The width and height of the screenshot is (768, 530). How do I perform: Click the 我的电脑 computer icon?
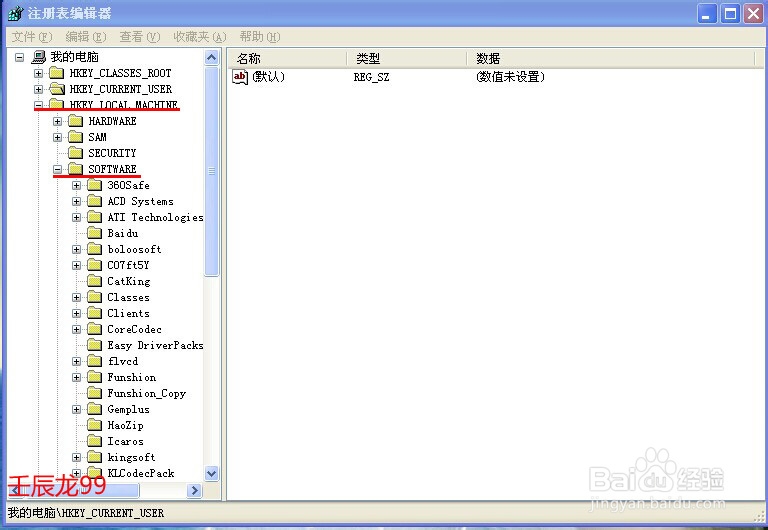click(x=39, y=57)
